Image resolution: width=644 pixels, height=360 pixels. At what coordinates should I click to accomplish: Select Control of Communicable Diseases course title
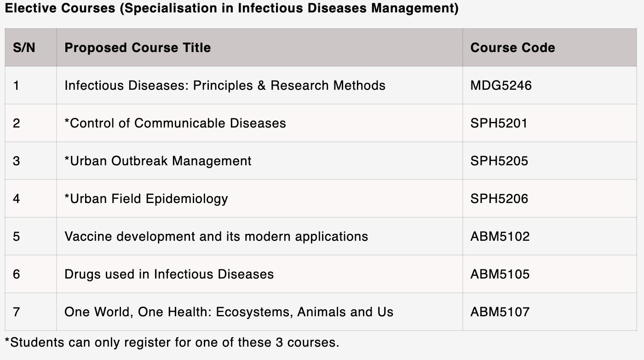point(175,123)
